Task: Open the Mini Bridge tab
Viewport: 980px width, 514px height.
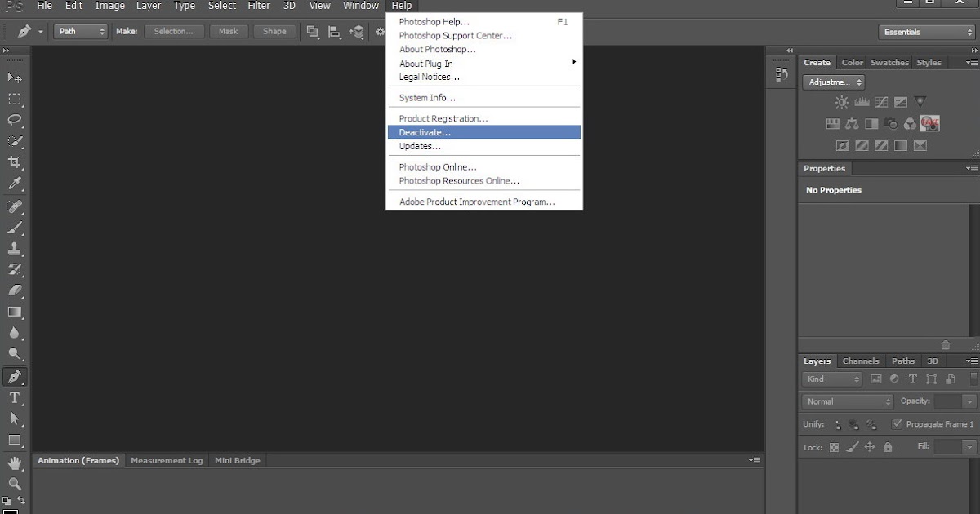Action: click(x=238, y=461)
